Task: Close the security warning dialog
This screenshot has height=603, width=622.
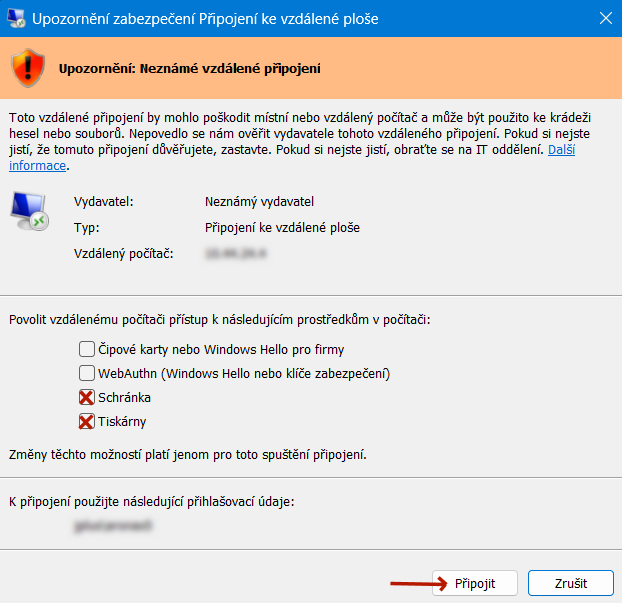Action: coord(603,18)
